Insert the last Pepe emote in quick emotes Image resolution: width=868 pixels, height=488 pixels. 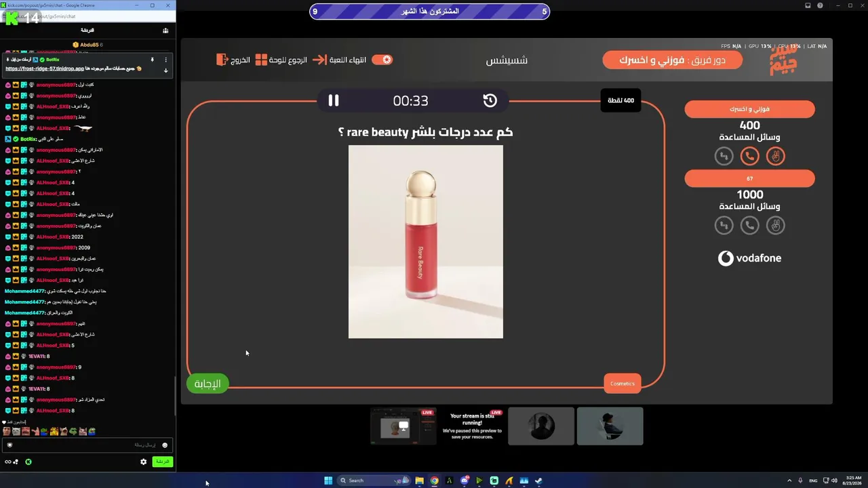pos(92,431)
